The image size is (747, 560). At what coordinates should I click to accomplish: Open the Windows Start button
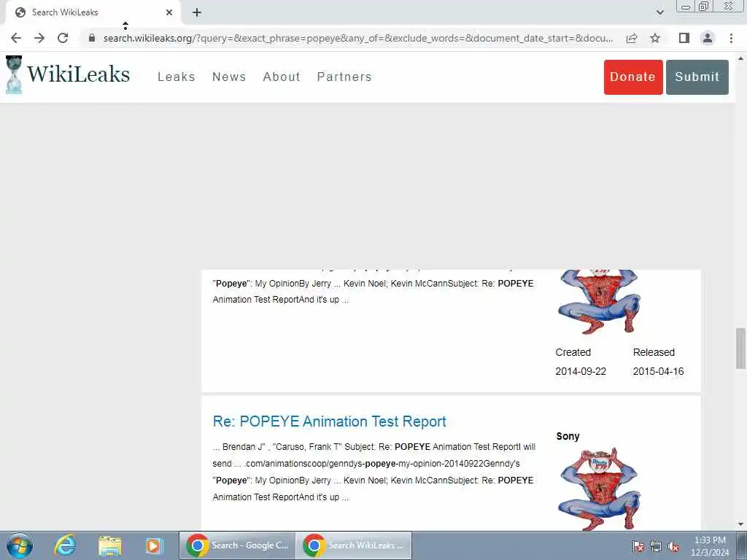point(20,545)
